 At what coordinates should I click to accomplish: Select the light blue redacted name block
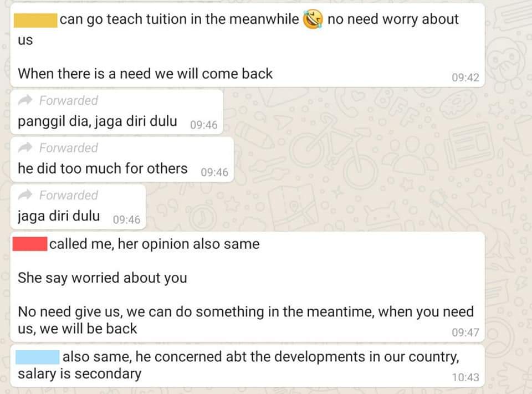click(37, 357)
